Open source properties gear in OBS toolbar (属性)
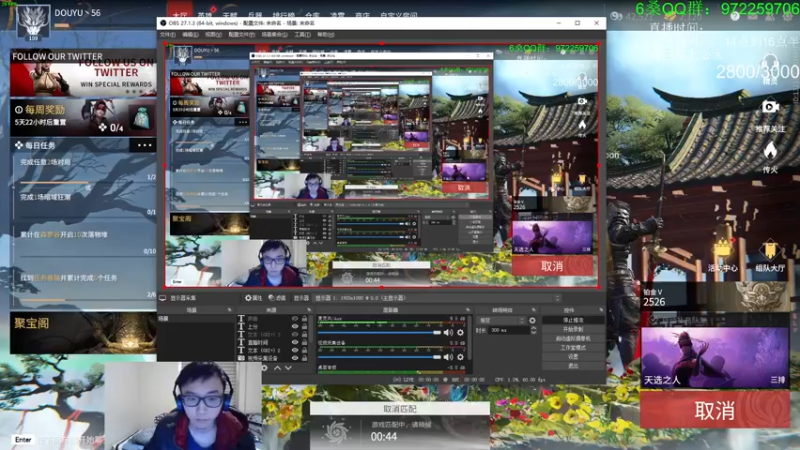The width and height of the screenshot is (800, 450). [x=253, y=298]
